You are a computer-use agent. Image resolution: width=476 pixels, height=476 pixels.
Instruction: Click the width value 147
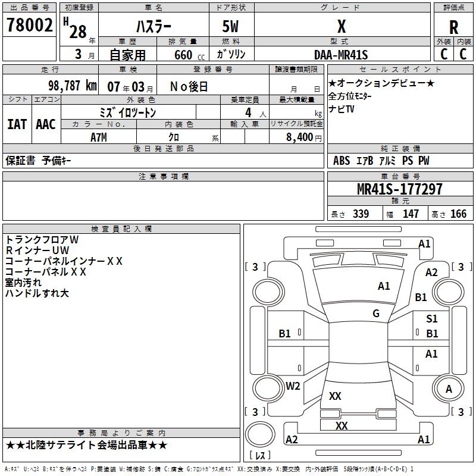(x=411, y=214)
